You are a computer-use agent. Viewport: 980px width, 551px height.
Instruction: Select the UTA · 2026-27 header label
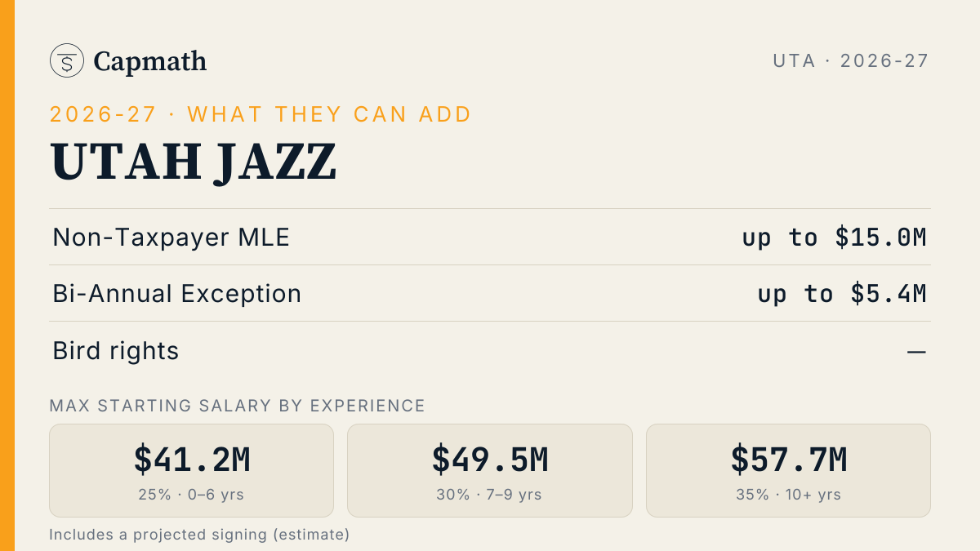(x=851, y=60)
